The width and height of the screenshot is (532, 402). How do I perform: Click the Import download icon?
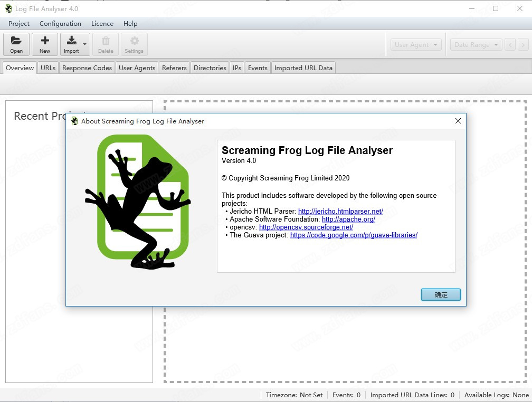[71, 44]
